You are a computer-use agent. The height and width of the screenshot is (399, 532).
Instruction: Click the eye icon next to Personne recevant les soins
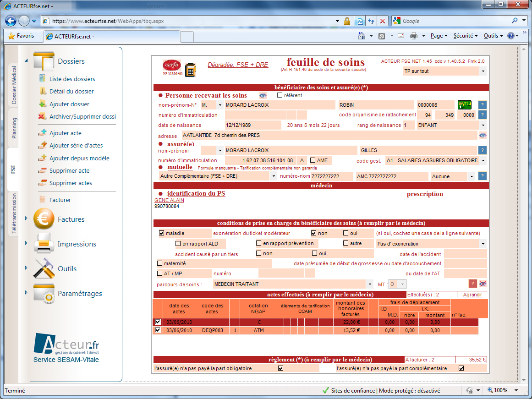[x=263, y=95]
